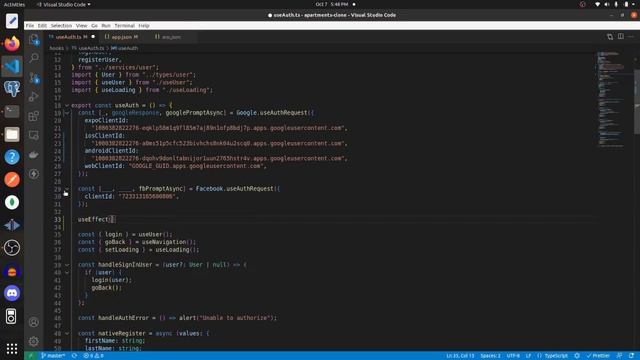Click the minimap code overview
This screenshot has height=360, width=640.
[611, 99]
